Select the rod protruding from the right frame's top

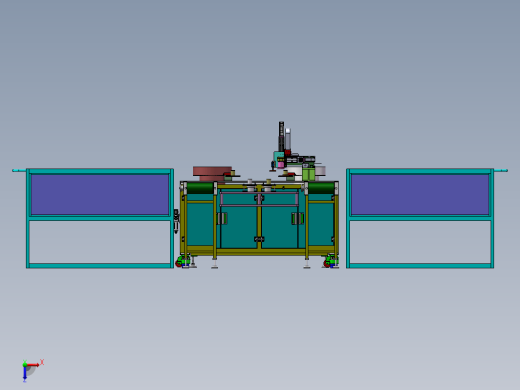pos(501,170)
